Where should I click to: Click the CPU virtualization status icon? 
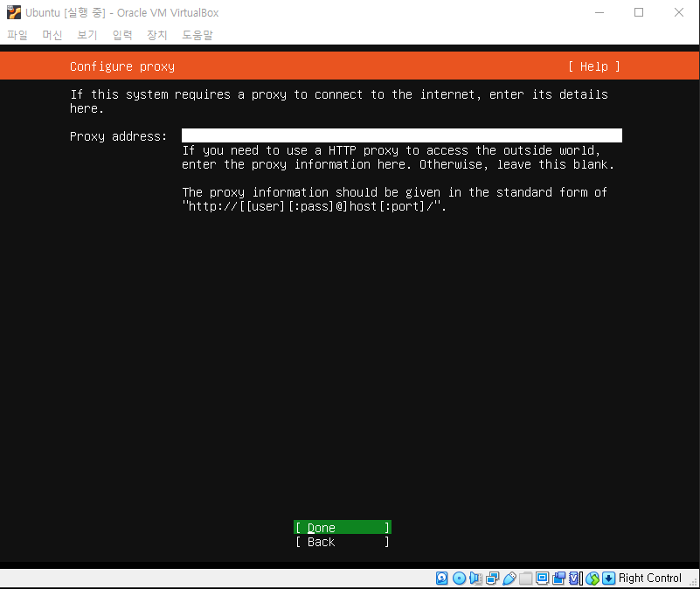click(x=575, y=579)
